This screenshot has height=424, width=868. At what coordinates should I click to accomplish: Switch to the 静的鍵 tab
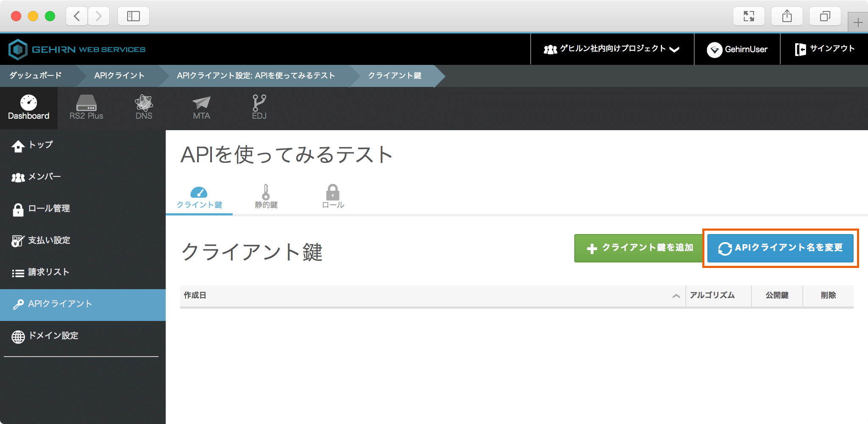tap(266, 197)
